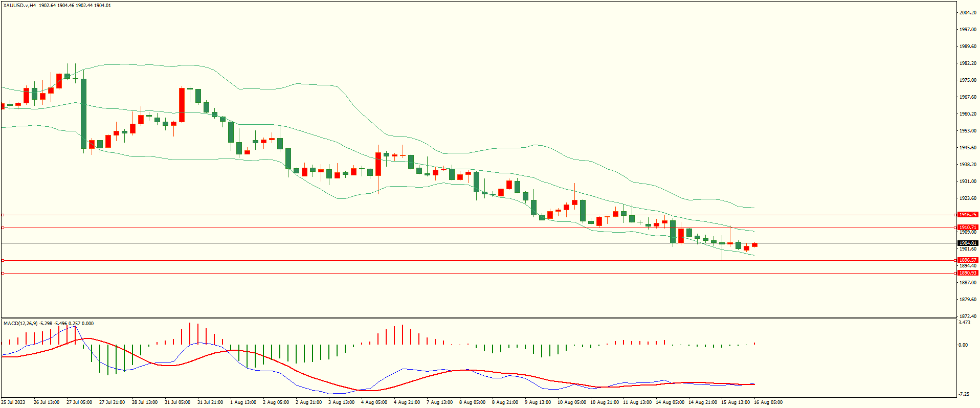Select the 4 Aug 05:00 time label

tap(374, 402)
